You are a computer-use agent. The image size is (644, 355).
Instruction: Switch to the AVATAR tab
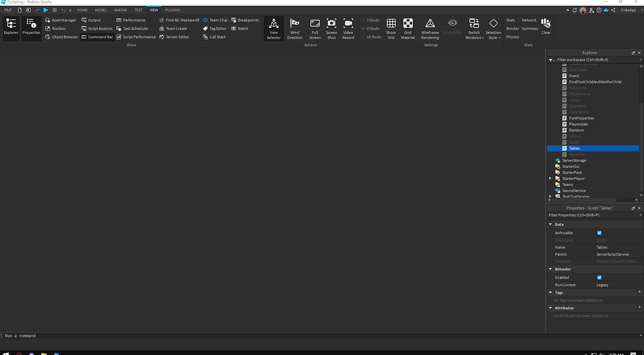coord(120,10)
